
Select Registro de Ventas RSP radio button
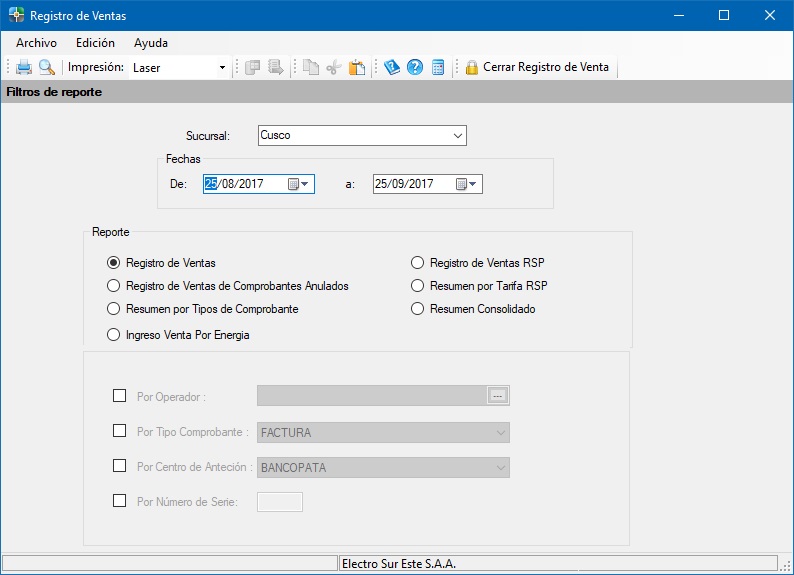(x=420, y=263)
